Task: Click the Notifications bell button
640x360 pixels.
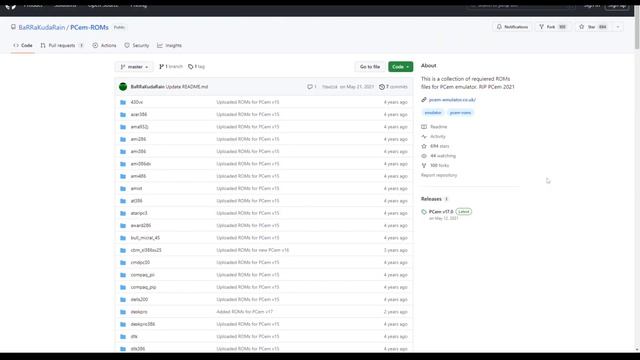Action: (x=512, y=27)
